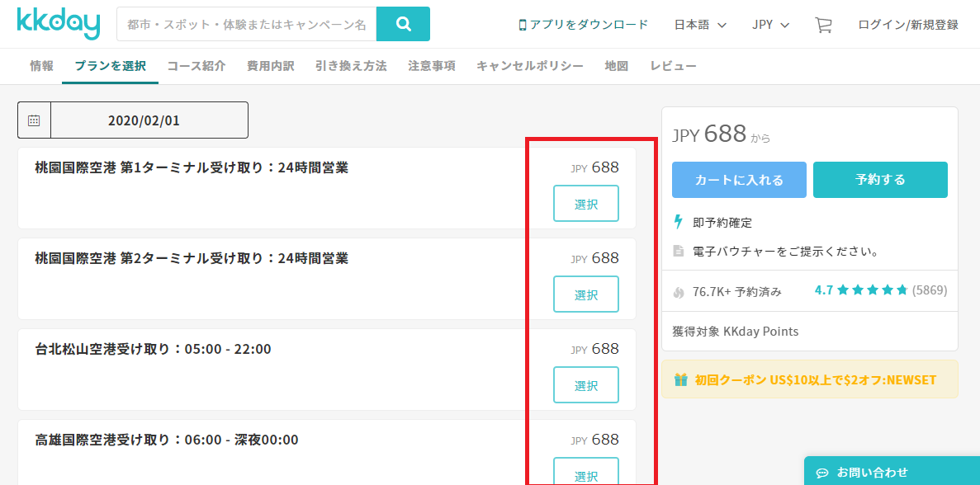Click the calendar icon beside the date

(34, 120)
